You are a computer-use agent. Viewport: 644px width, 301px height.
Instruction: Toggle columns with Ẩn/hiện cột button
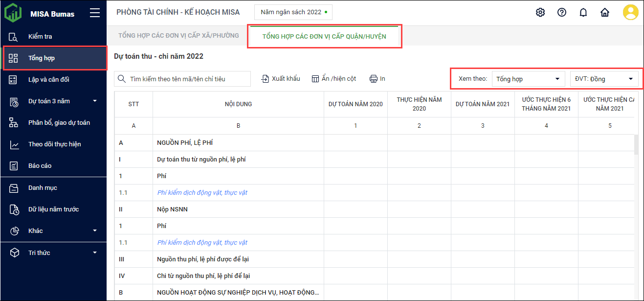point(334,79)
